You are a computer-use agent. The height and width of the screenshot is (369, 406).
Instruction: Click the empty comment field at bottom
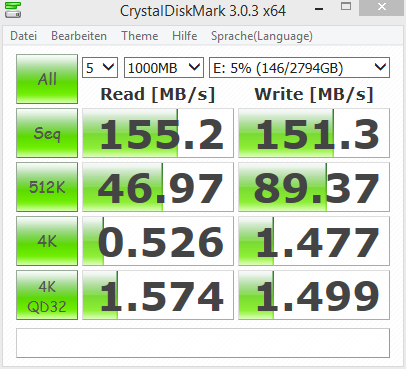pos(203,343)
